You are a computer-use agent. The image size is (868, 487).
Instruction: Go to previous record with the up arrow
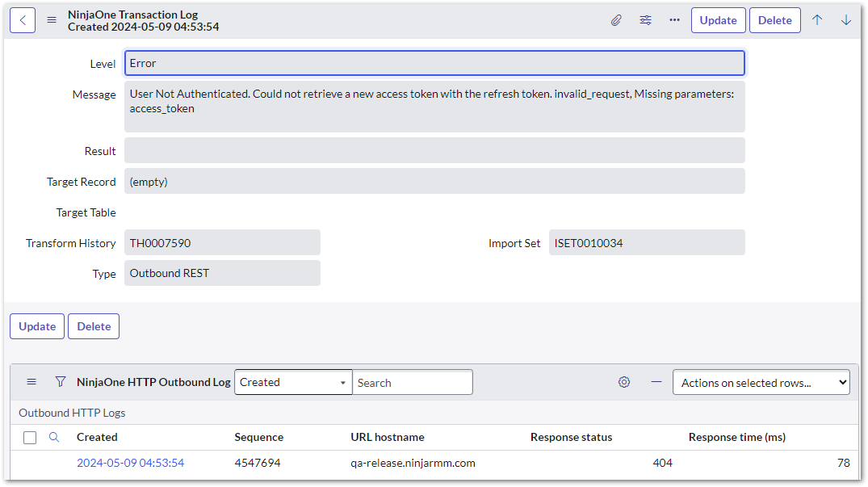817,19
